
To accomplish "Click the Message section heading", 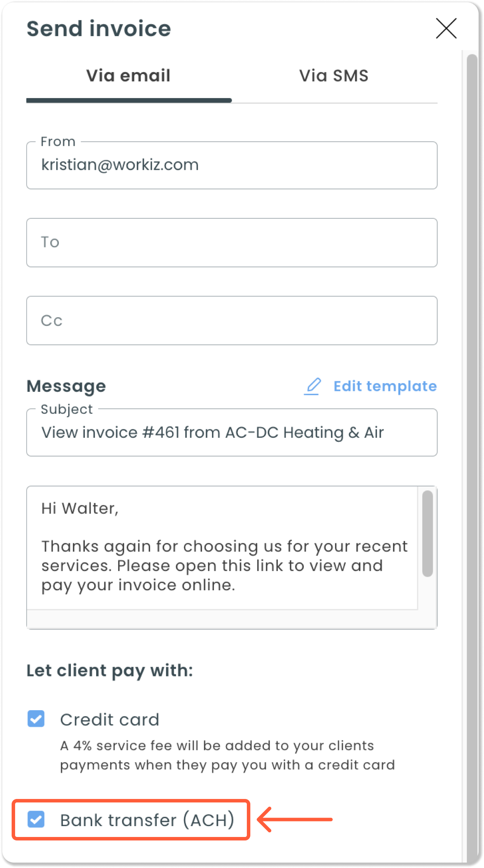I will pyautogui.click(x=66, y=386).
